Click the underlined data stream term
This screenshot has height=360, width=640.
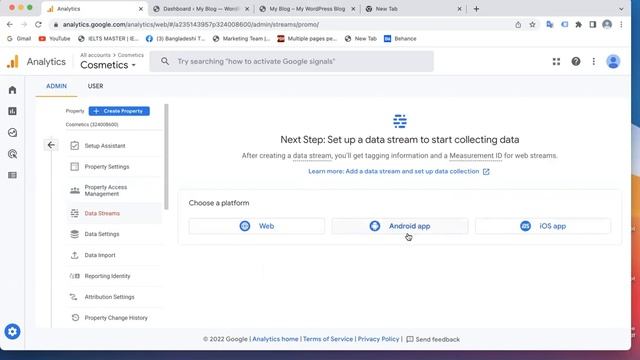[x=312, y=156]
